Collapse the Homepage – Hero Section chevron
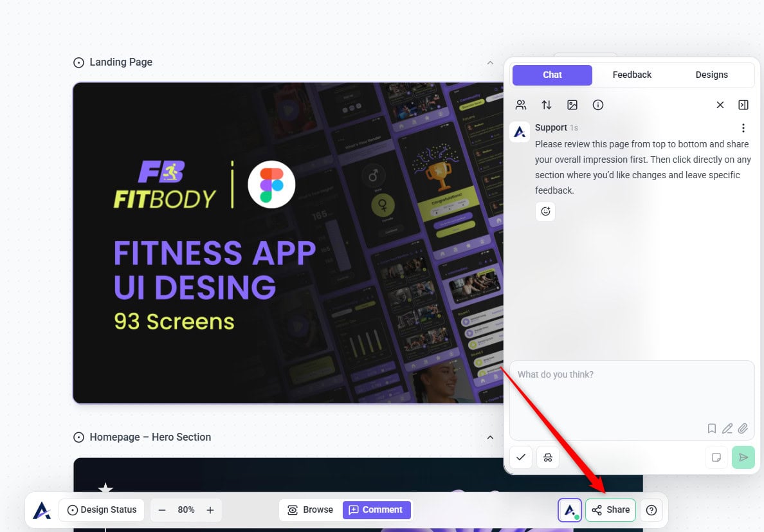 click(490, 437)
